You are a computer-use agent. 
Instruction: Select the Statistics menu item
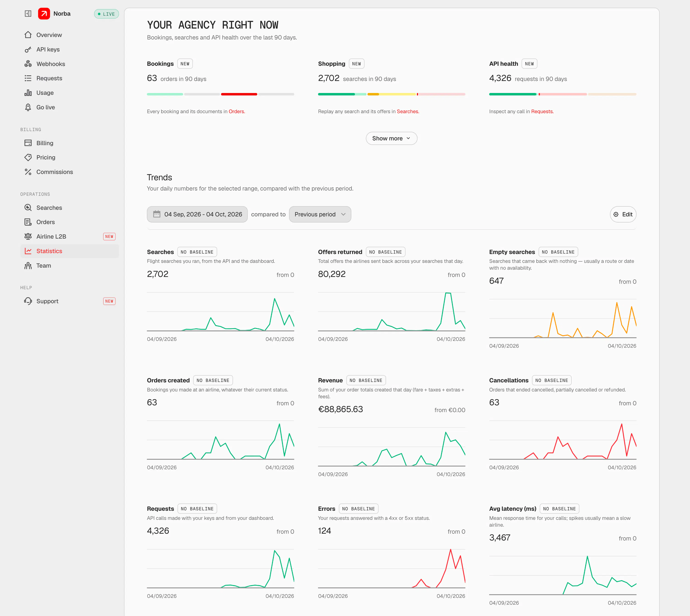70,251
